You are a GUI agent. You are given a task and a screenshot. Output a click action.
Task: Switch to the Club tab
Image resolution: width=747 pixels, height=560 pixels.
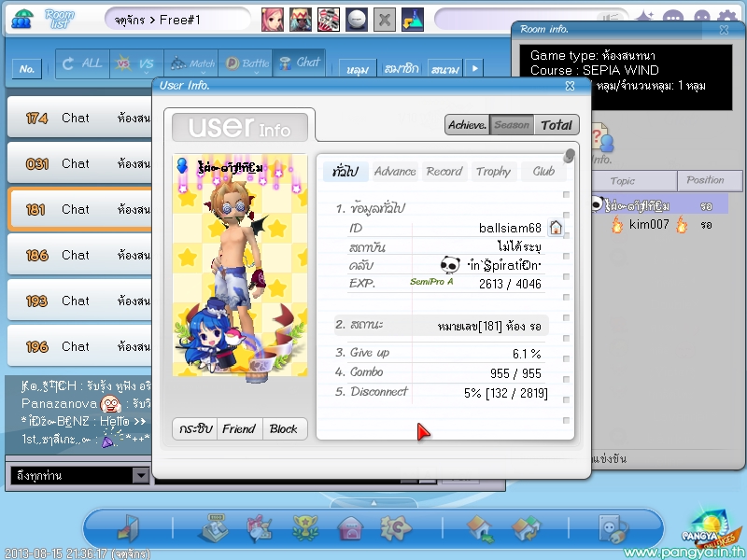[x=543, y=172]
